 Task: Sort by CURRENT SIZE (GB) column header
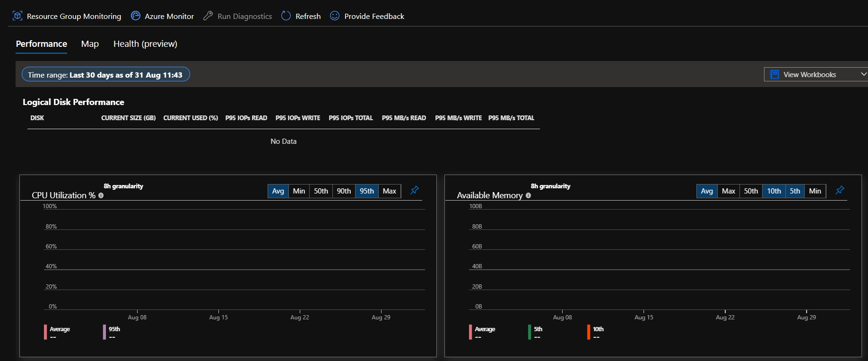click(129, 118)
